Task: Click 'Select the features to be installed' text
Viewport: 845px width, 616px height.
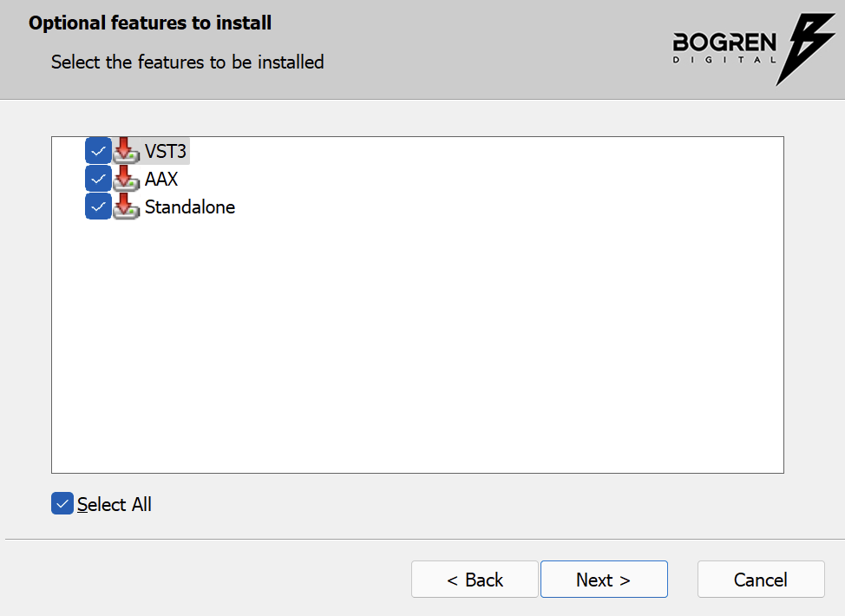Action: tap(187, 62)
